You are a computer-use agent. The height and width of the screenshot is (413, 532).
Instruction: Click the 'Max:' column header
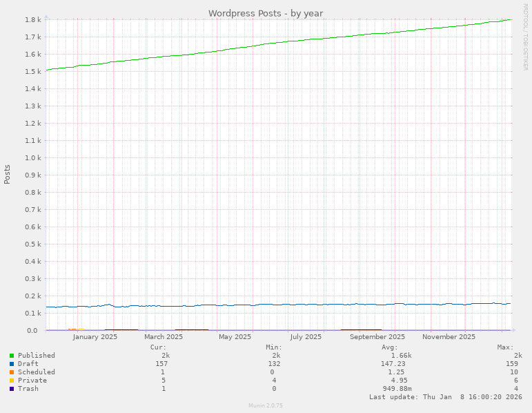(x=504, y=347)
